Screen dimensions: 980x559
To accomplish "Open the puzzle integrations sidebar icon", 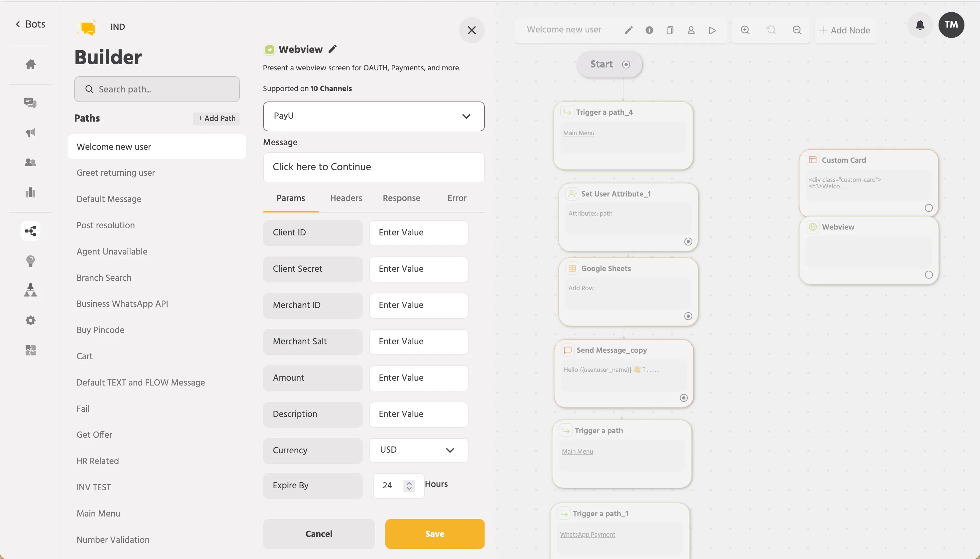I will (x=30, y=350).
